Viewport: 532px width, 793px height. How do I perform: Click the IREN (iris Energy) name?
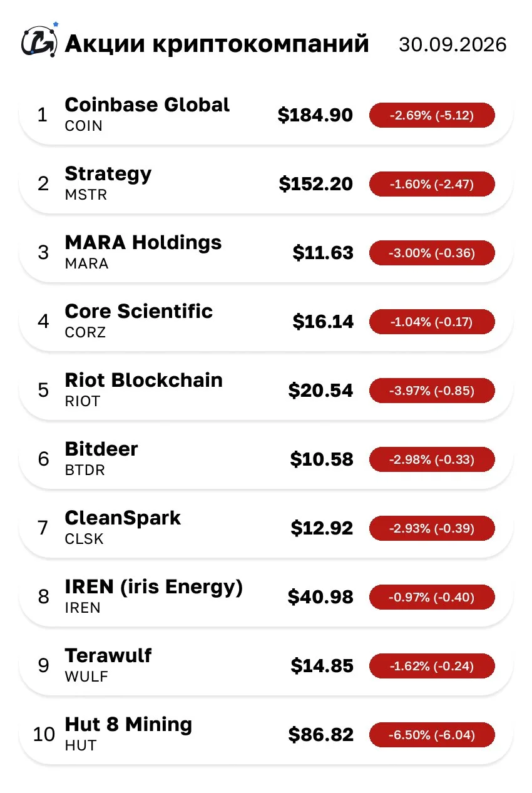coord(154,587)
